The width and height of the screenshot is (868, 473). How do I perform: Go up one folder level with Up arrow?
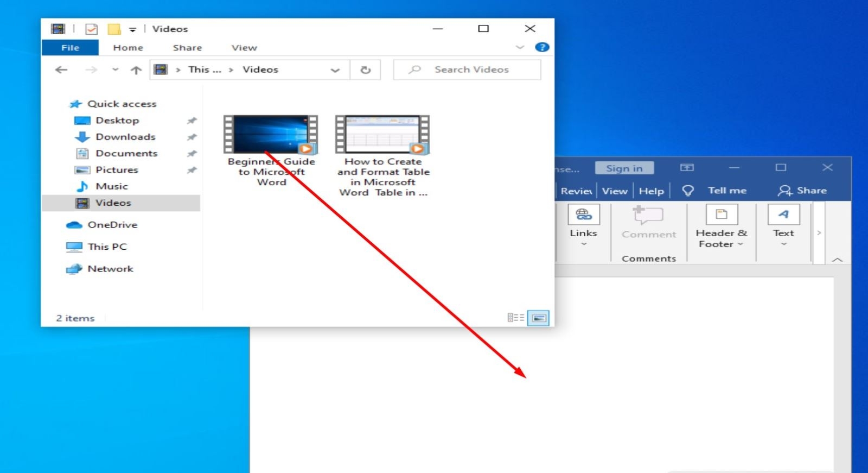click(136, 70)
